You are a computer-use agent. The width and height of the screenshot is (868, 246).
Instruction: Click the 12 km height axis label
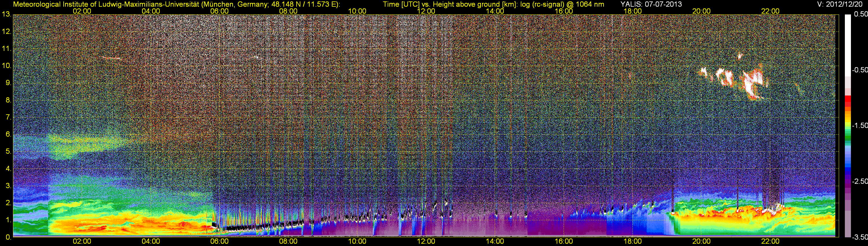point(6,32)
